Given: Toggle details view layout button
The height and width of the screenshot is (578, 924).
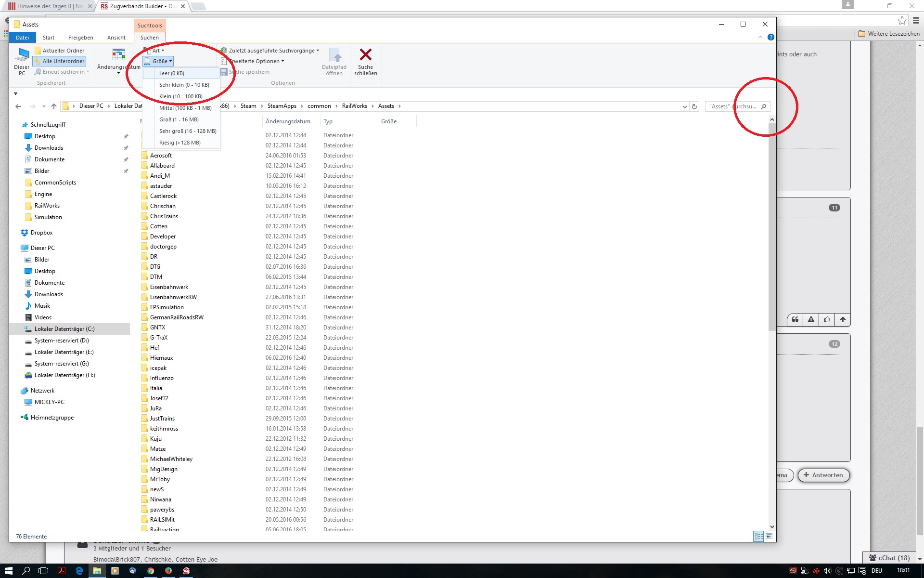Looking at the screenshot, I should 758,536.
